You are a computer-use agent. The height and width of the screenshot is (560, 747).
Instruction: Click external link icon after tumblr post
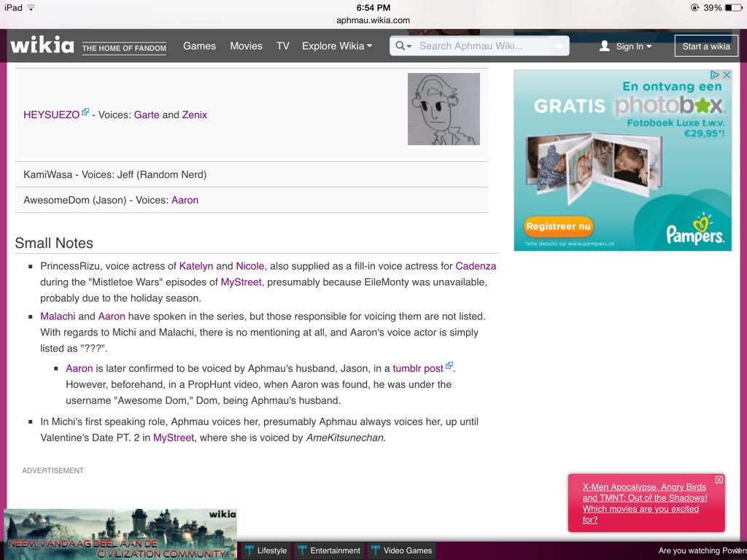pos(450,365)
